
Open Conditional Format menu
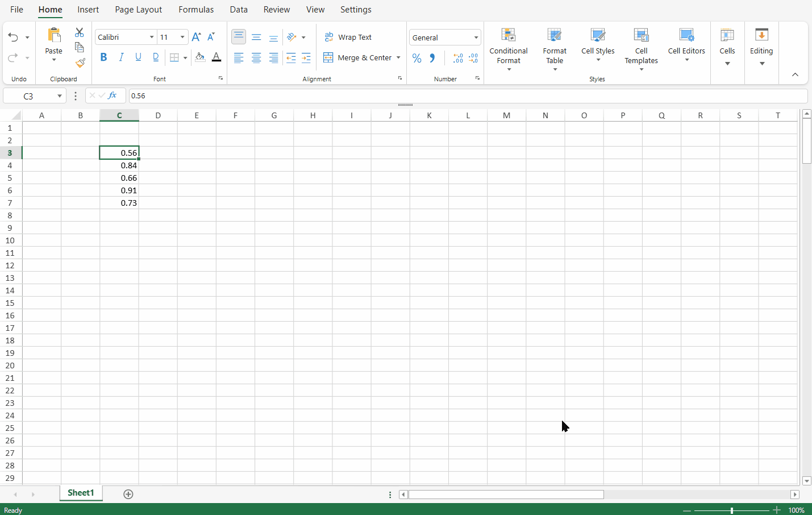point(509,49)
